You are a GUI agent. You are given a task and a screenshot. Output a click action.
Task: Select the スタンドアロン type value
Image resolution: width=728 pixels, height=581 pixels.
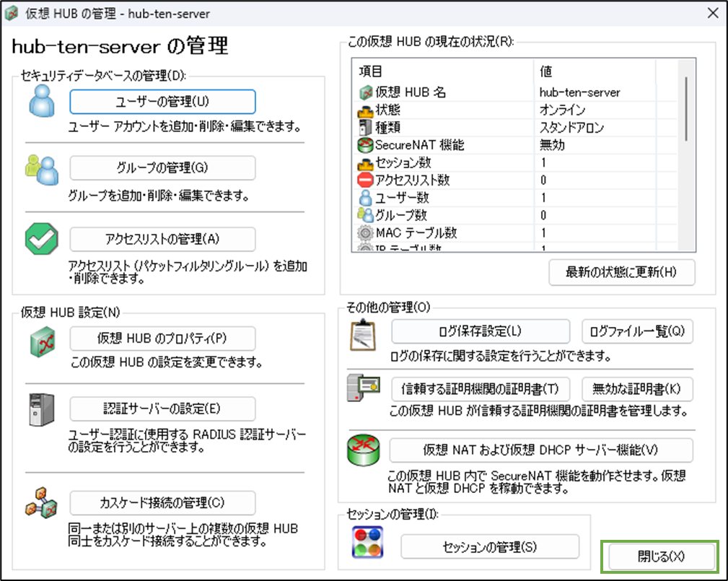571,128
